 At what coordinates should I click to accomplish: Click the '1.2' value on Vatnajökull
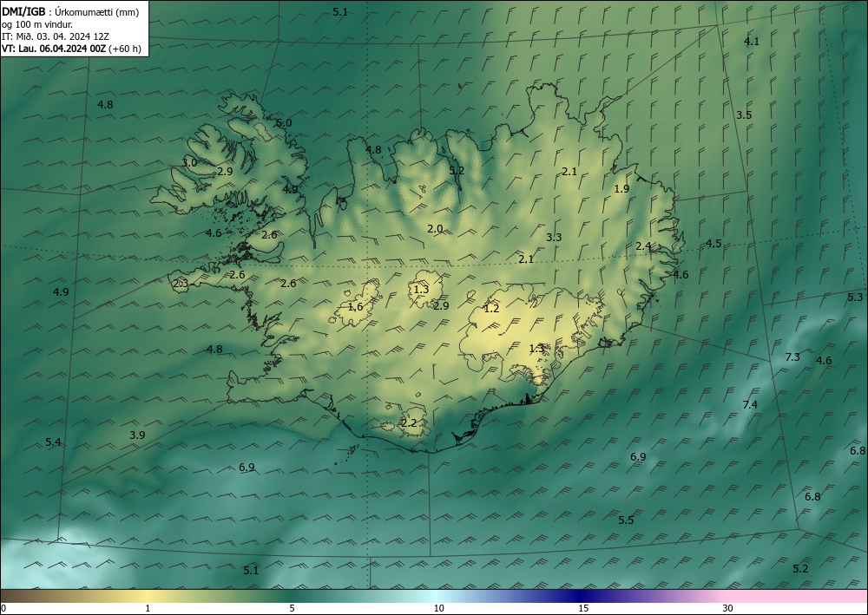(x=491, y=309)
